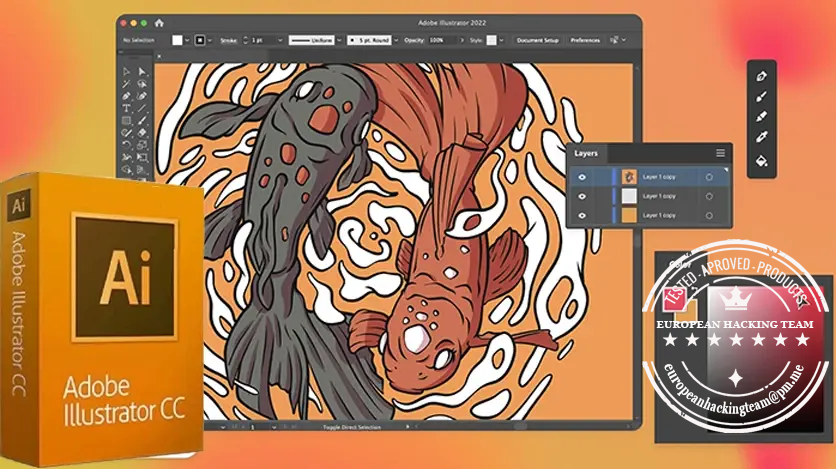Open the Opacity panel link
The height and width of the screenshot is (469, 836).
(x=414, y=41)
